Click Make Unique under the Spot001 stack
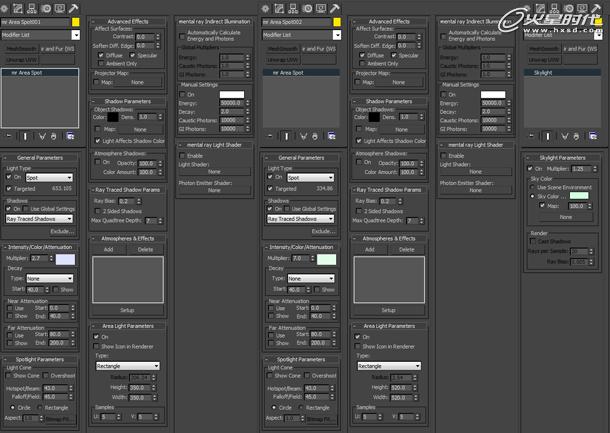 [x=42, y=136]
